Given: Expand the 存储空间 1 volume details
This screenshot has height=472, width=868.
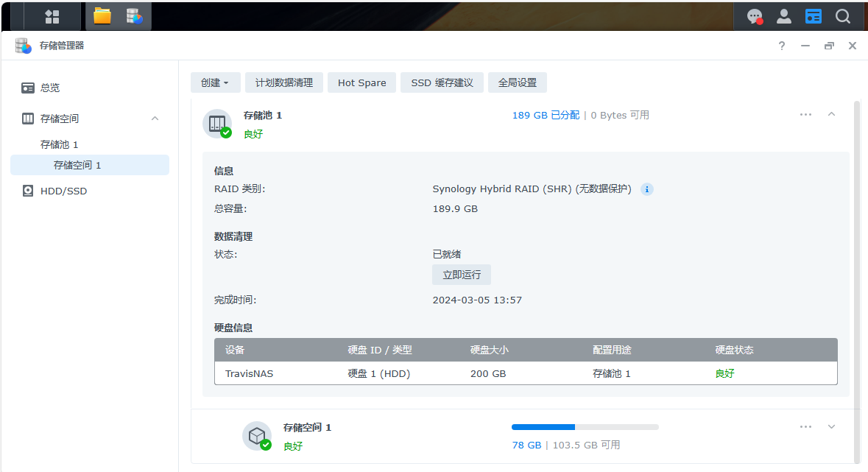Looking at the screenshot, I should (x=832, y=427).
